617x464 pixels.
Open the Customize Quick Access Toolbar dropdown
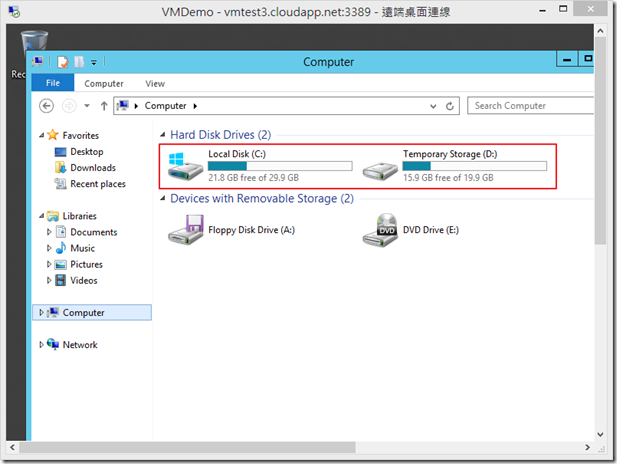pyautogui.click(x=94, y=62)
